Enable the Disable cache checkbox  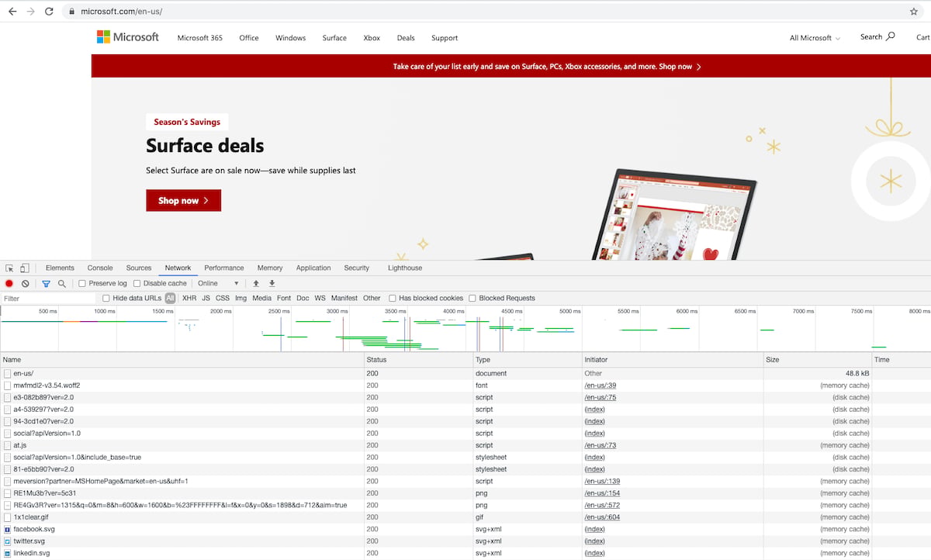click(137, 284)
